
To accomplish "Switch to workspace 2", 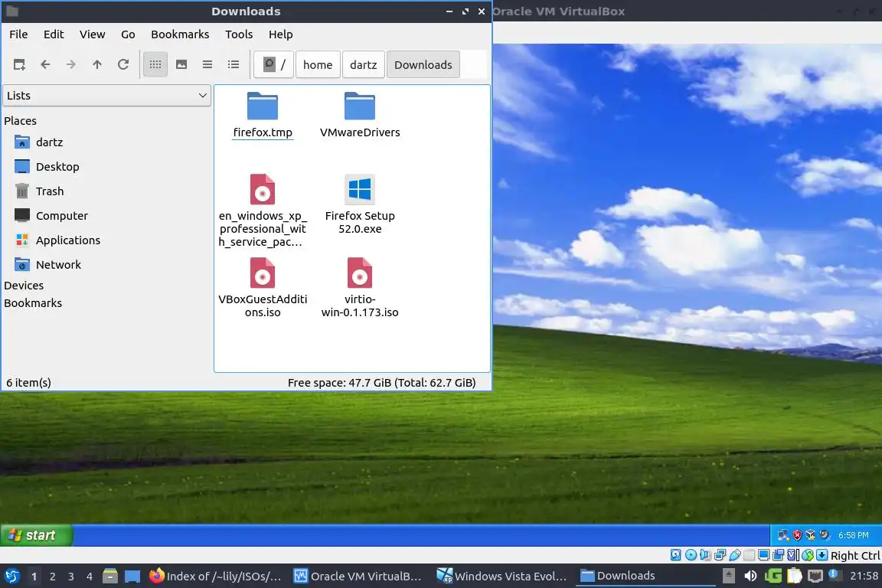I will pos(52,577).
